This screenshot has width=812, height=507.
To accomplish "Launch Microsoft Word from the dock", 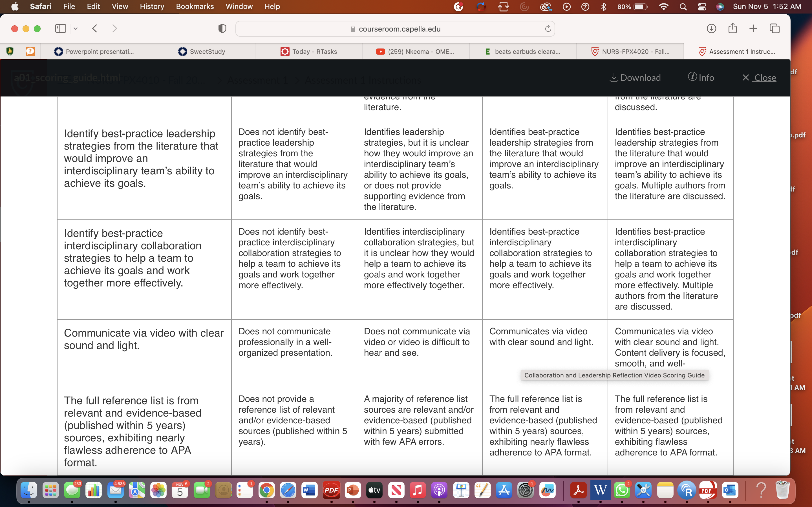I will tap(309, 491).
